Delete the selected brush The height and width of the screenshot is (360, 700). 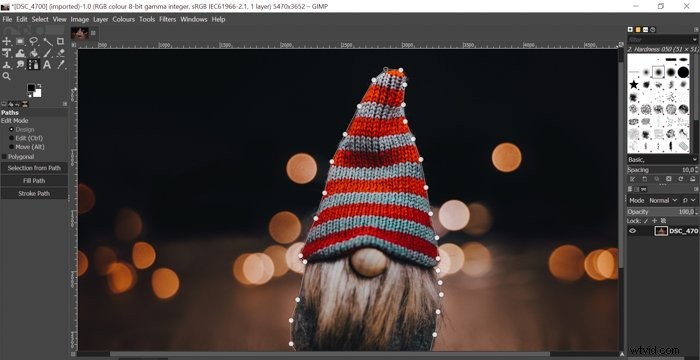pyautogui.click(x=668, y=179)
